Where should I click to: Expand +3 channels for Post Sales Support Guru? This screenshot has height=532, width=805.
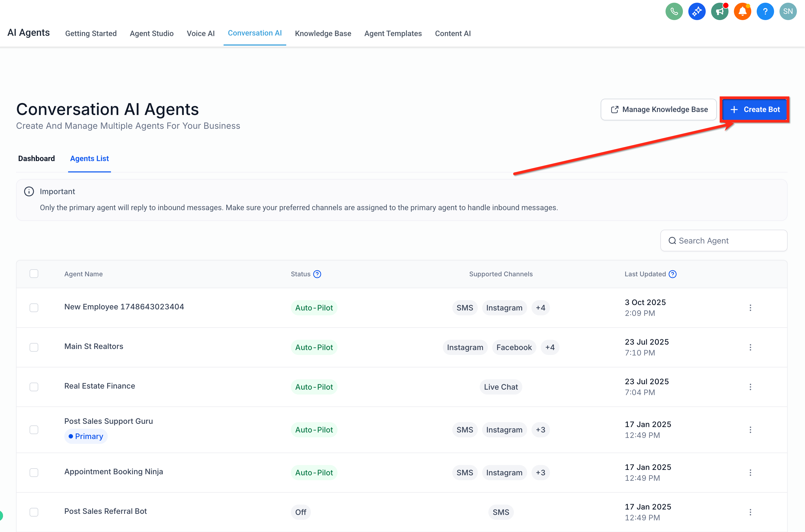coord(540,430)
